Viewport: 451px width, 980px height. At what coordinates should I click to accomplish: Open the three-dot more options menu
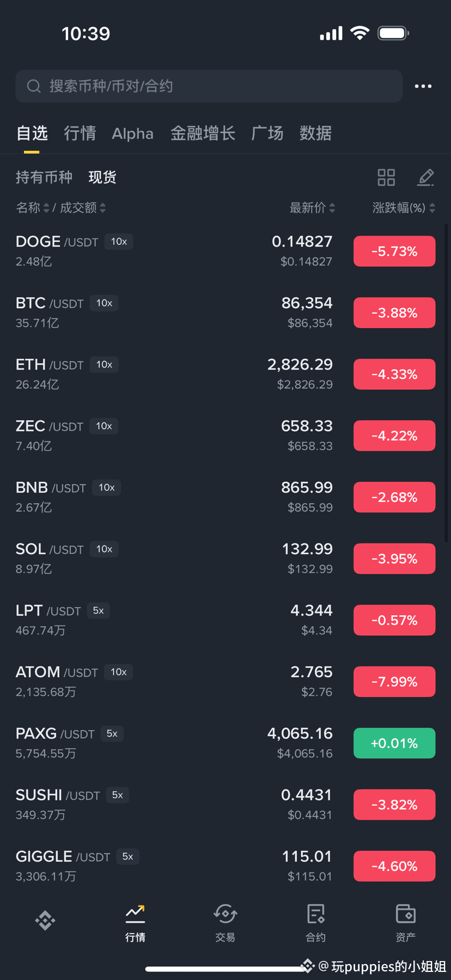click(x=423, y=86)
